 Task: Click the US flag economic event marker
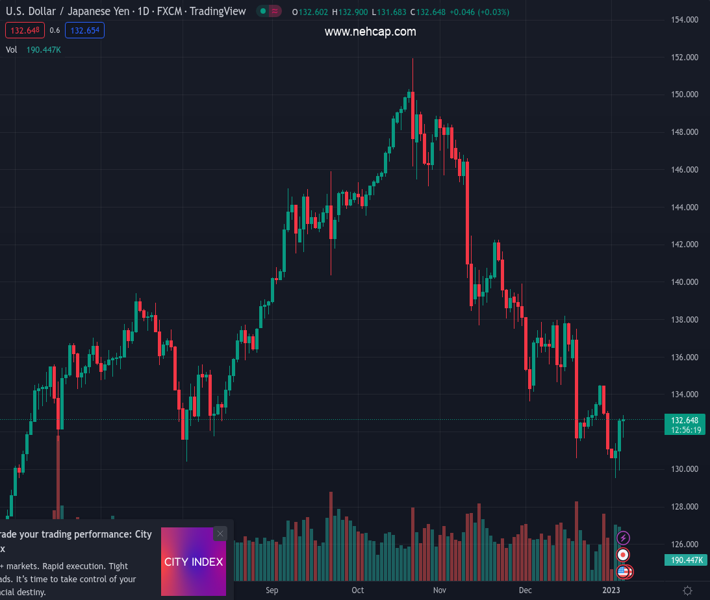coord(624,571)
